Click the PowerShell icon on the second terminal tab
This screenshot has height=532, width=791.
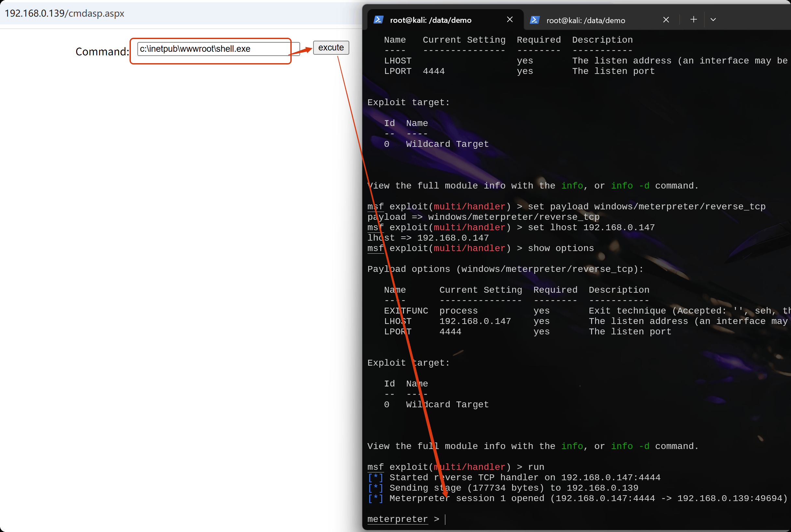535,20
